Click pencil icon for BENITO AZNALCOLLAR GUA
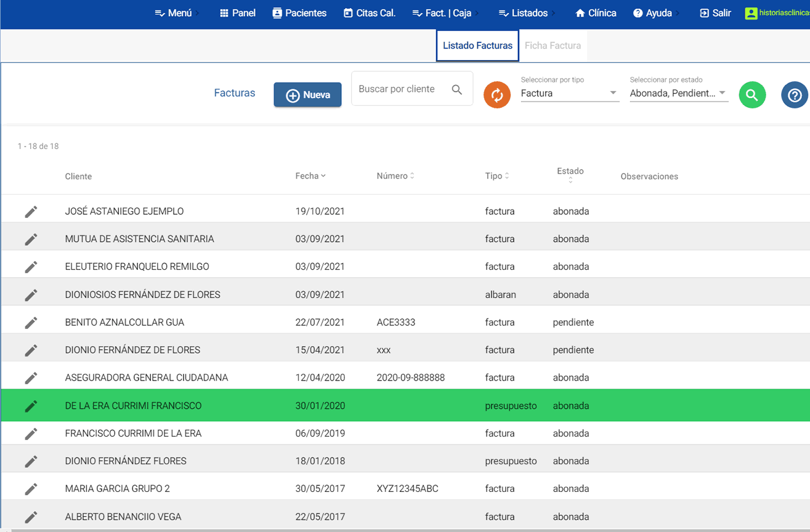 coord(31,322)
